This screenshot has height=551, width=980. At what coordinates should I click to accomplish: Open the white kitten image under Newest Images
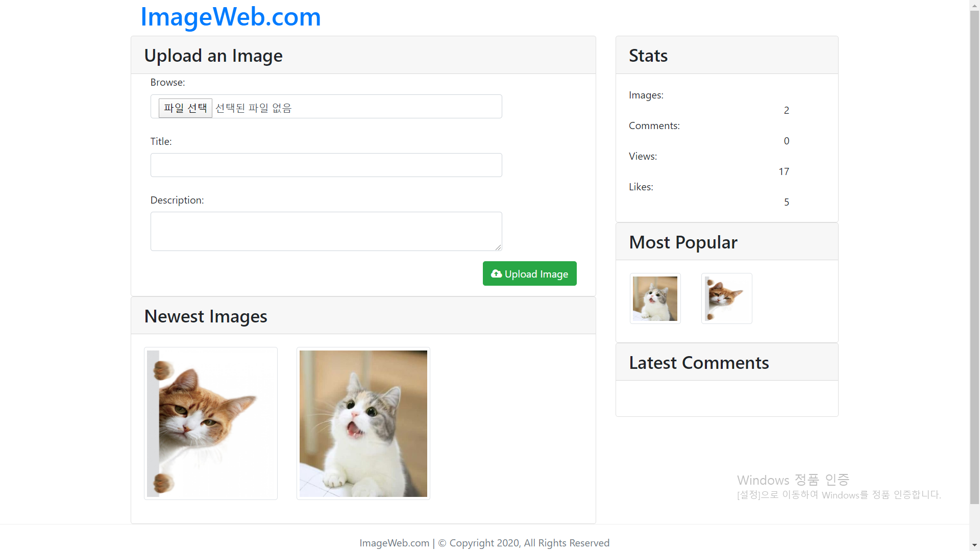363,423
